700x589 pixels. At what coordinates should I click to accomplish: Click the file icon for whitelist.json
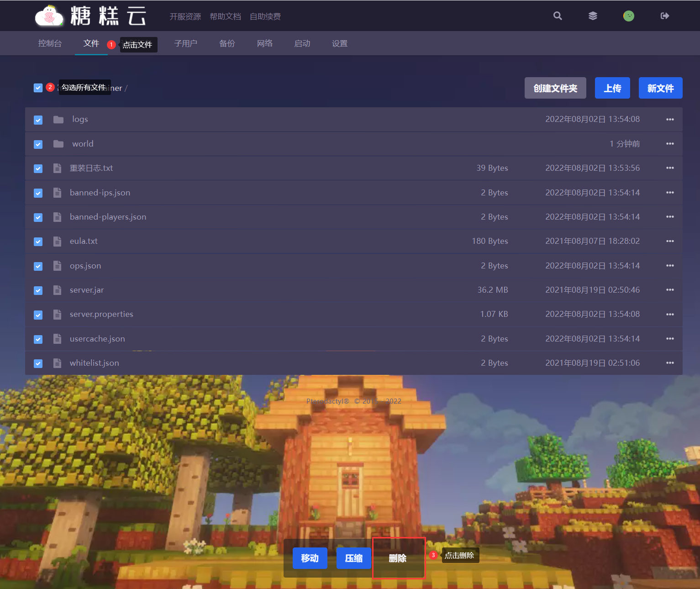pos(57,363)
